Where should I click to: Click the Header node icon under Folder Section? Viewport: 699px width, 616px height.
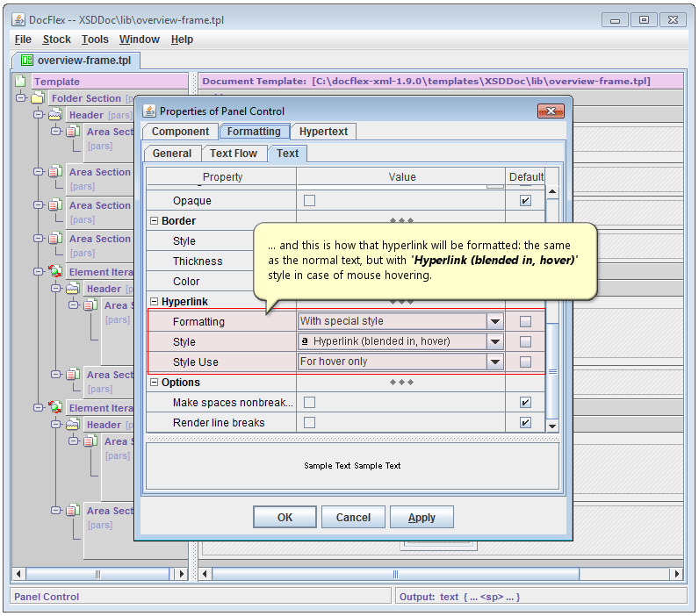[x=55, y=115]
